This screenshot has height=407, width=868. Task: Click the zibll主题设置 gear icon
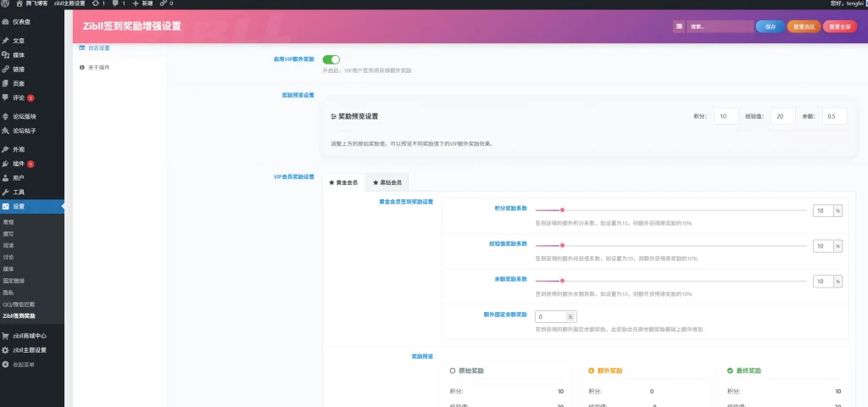pos(6,350)
